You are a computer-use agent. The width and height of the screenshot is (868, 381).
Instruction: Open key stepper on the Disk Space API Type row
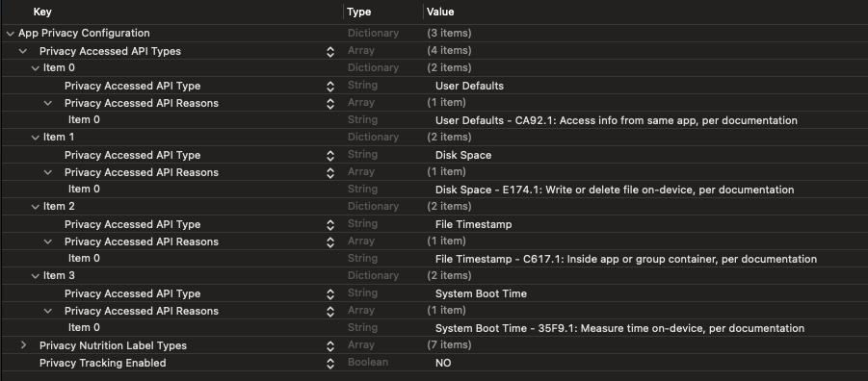coord(330,156)
